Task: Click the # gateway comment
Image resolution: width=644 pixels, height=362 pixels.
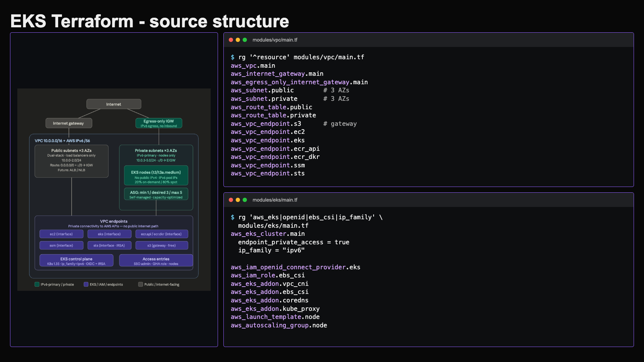Action: point(340,123)
